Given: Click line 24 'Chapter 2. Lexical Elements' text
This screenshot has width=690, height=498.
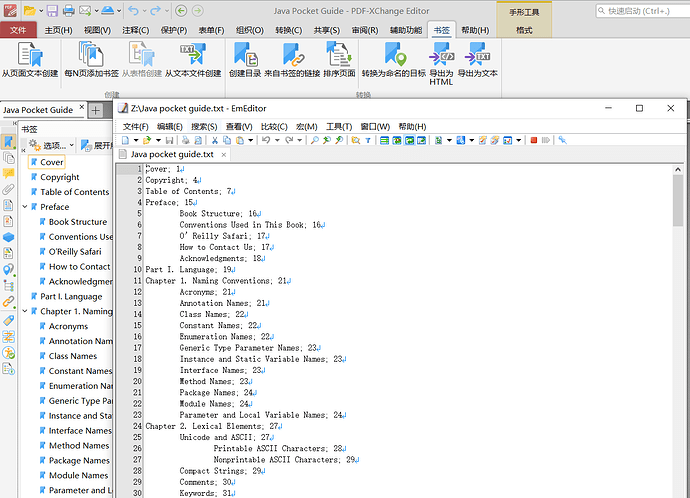Looking at the screenshot, I should [x=205, y=426].
